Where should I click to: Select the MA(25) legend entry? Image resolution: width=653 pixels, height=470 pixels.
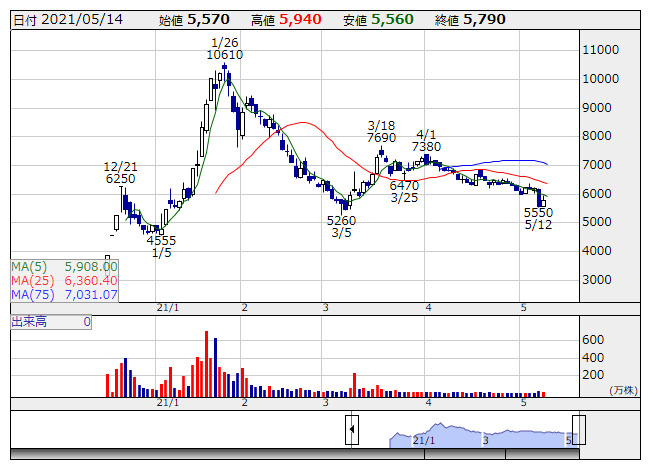pyautogui.click(x=64, y=281)
